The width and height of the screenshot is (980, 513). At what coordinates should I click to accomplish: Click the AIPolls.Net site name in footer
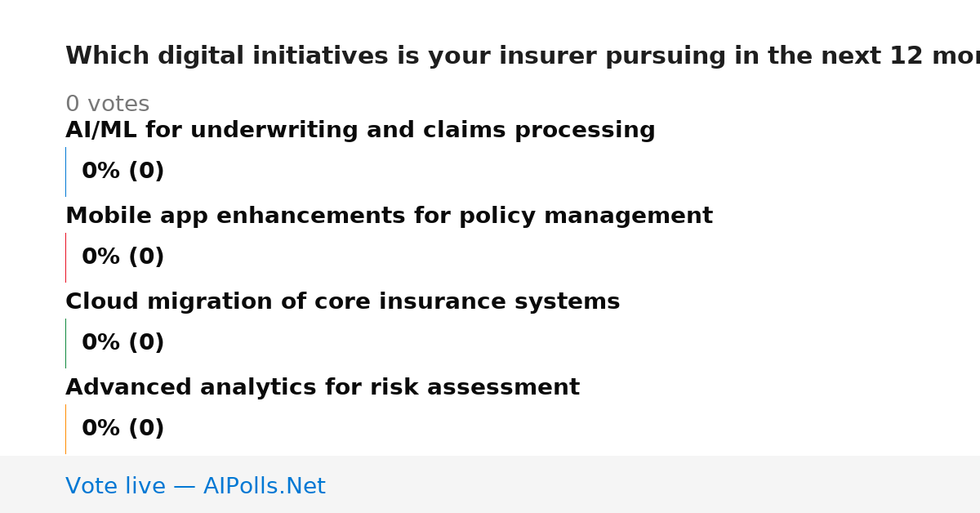coord(264,487)
